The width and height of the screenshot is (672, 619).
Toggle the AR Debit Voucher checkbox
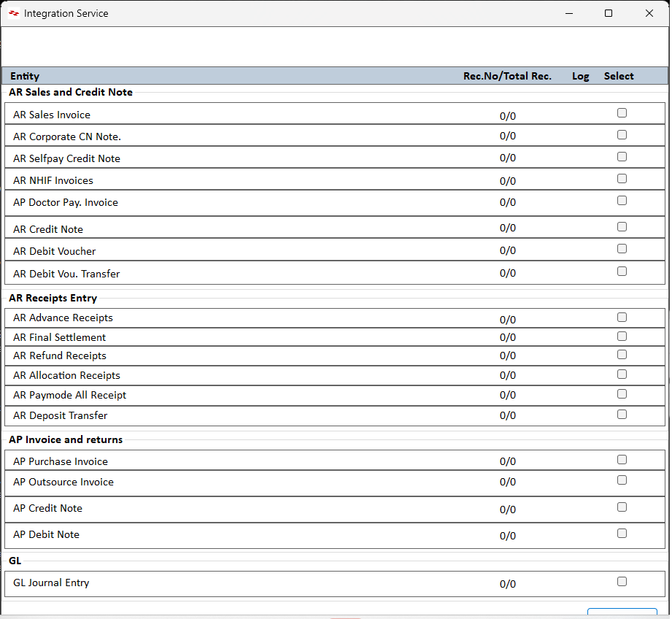[x=622, y=249]
